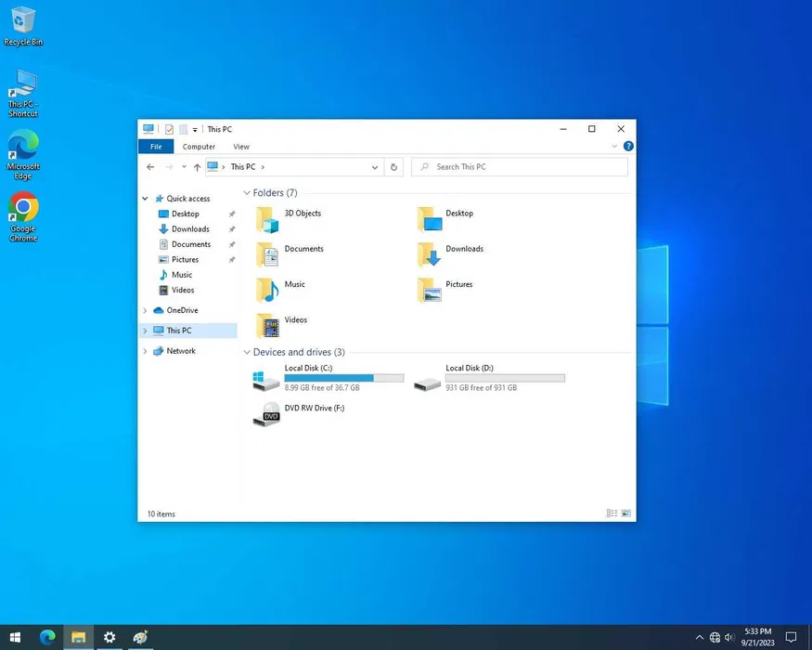Collapse the Folders (7) group

tap(247, 193)
